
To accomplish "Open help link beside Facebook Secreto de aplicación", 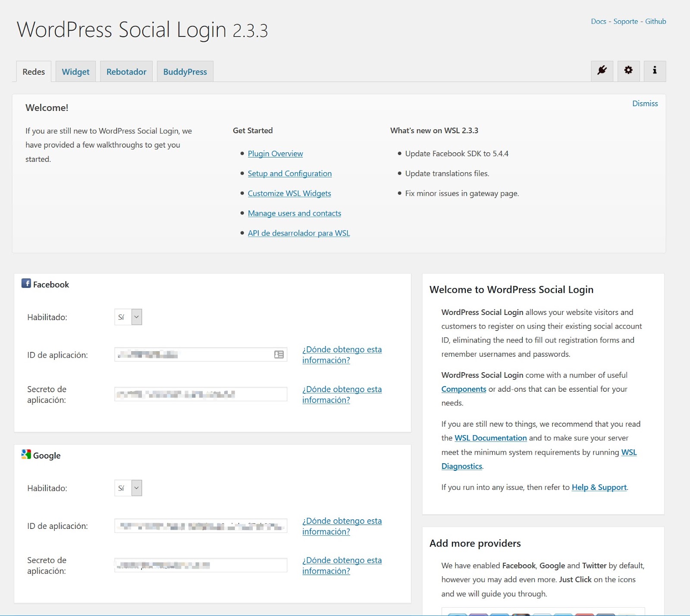I will point(342,394).
